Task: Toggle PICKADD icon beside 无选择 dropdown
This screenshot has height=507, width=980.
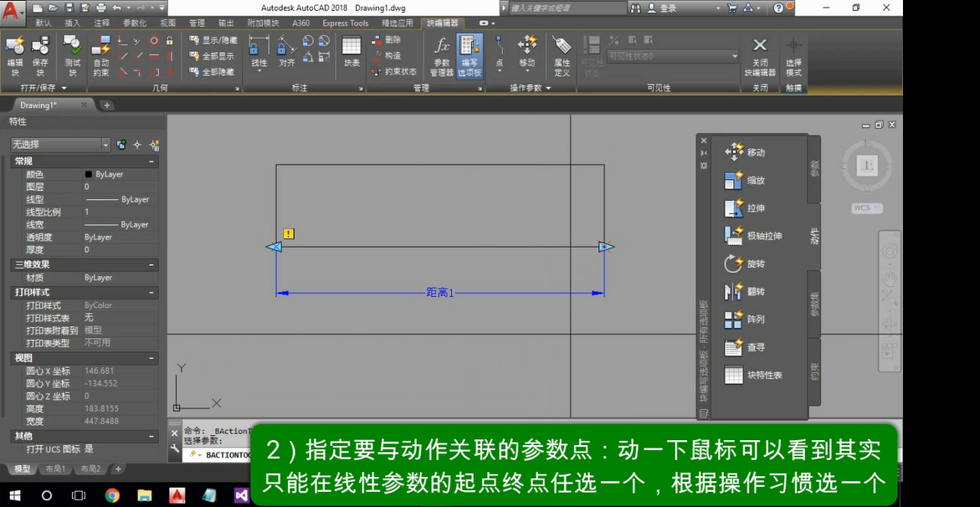Action: pos(121,145)
